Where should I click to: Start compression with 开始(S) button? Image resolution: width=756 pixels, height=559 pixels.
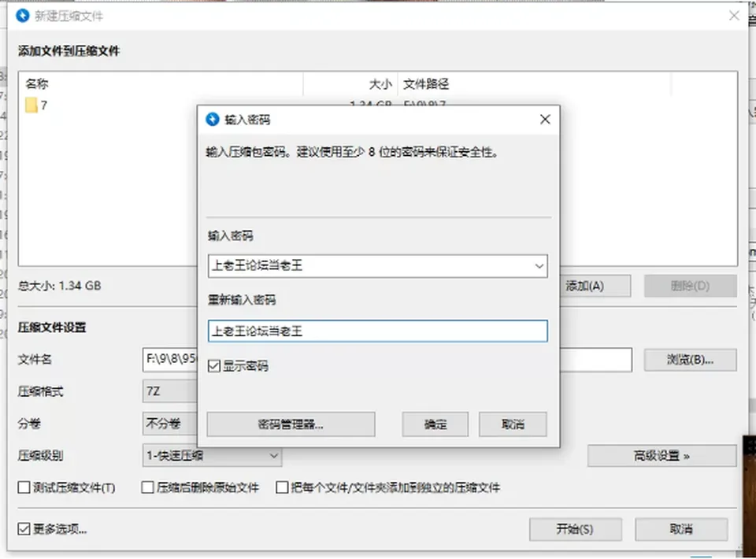tap(575, 529)
